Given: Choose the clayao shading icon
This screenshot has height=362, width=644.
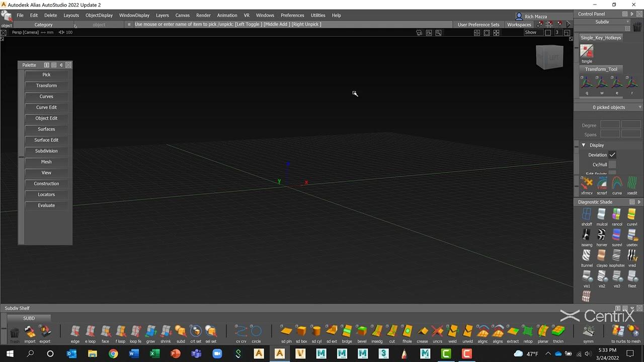Looking at the screenshot, I should pos(602,256).
